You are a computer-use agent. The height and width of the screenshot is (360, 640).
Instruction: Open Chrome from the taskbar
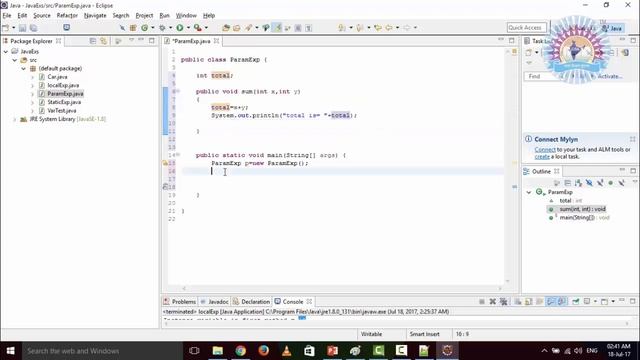(x=240, y=351)
